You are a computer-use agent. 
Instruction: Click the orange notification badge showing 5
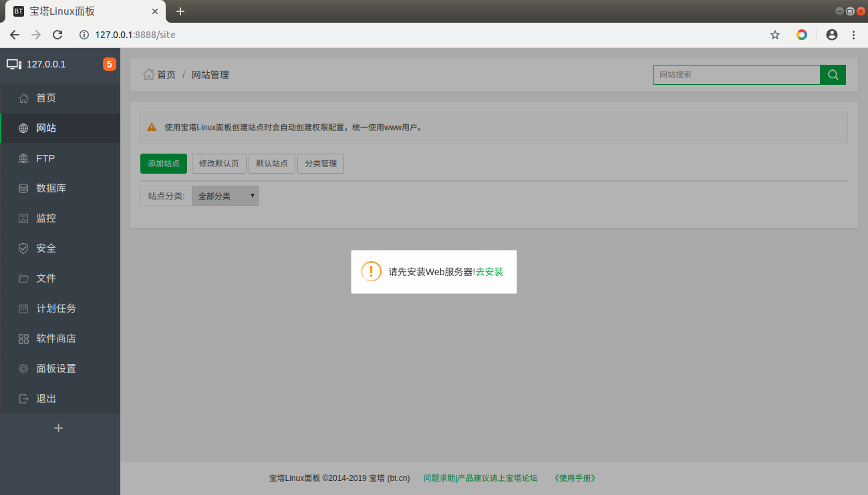[x=109, y=64]
